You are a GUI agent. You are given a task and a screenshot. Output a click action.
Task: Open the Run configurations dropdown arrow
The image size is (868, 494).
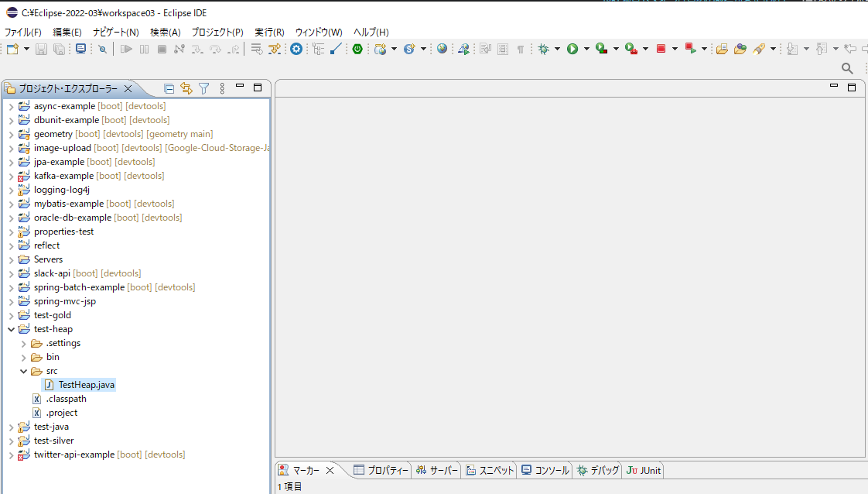[x=586, y=48]
